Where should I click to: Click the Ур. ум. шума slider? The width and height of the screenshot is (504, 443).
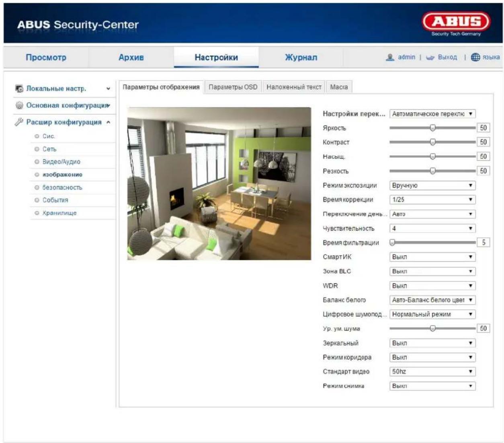pos(432,328)
